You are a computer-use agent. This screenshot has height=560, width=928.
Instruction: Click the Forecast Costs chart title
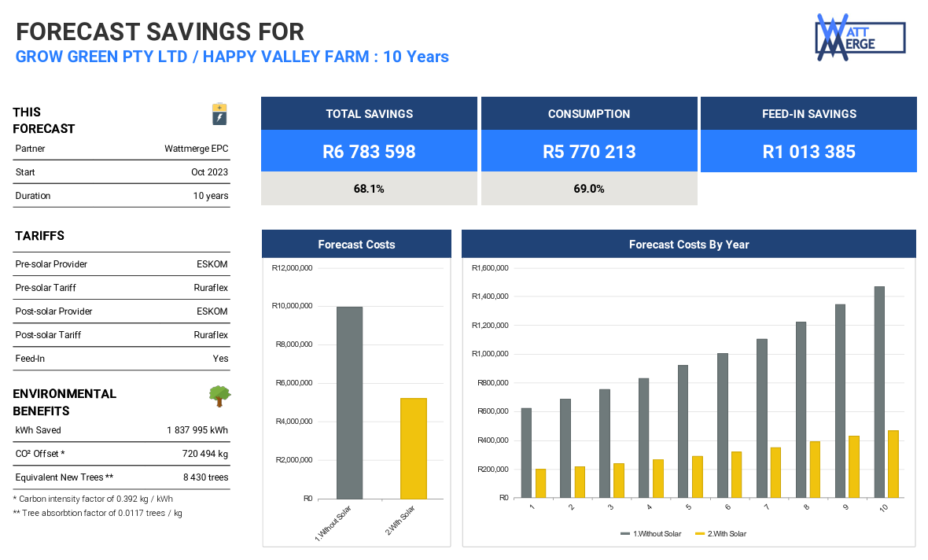[x=356, y=245]
